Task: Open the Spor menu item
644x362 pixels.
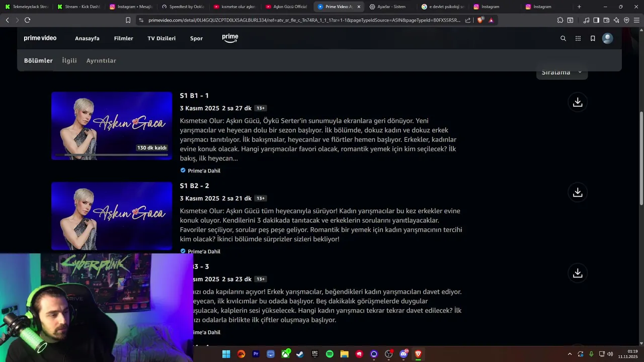Action: (x=196, y=38)
